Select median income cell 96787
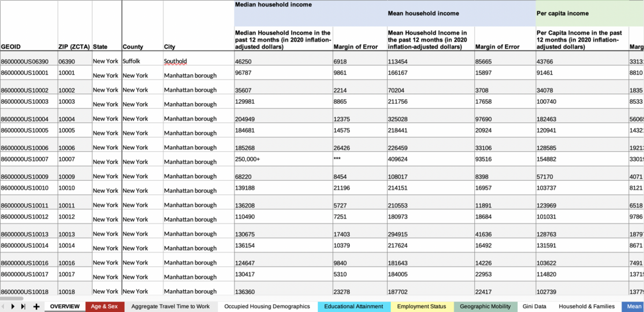This screenshot has height=312, width=644. (x=283, y=72)
